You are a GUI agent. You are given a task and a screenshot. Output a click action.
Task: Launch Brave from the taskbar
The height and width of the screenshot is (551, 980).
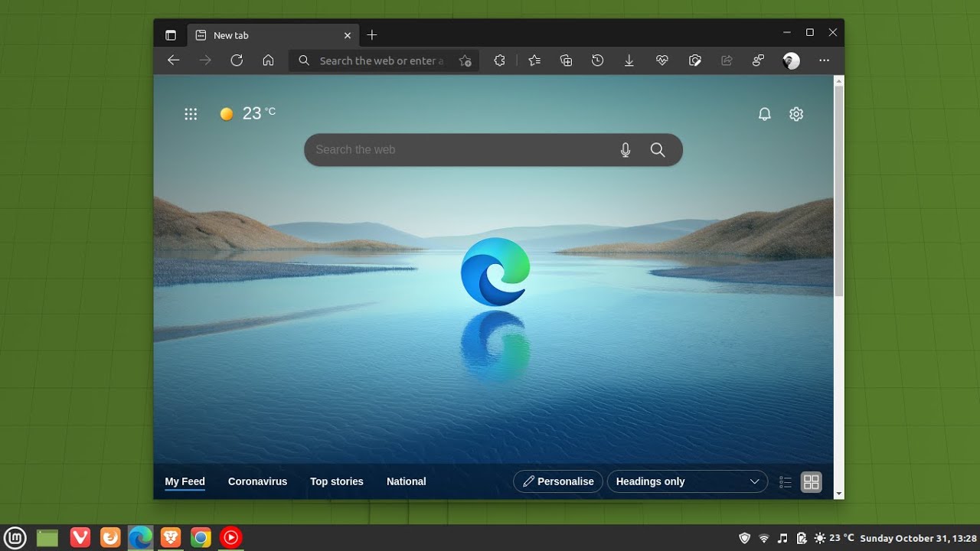tap(170, 538)
